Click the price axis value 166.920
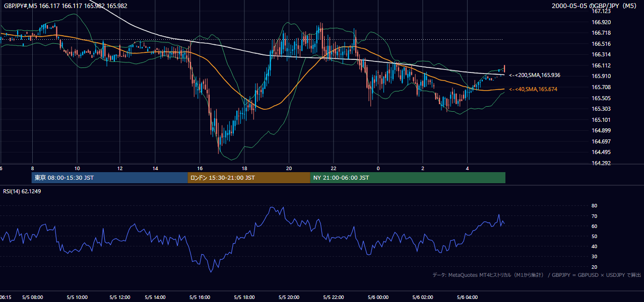 (601, 22)
